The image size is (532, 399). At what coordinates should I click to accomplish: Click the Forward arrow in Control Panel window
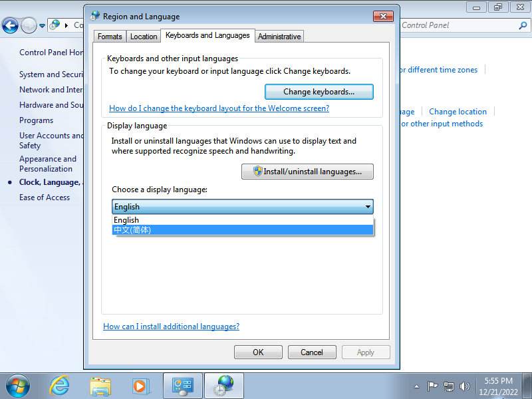29,25
